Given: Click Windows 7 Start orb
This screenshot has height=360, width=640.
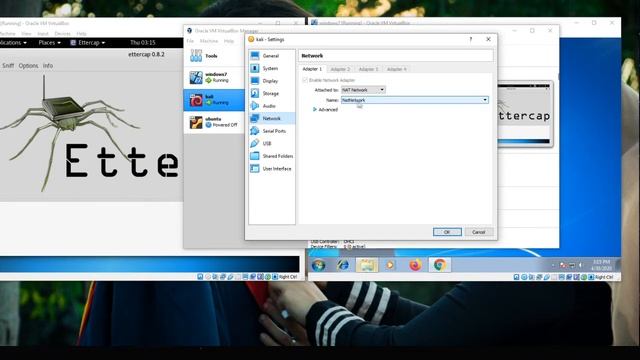Looking at the screenshot, I should click(318, 265).
